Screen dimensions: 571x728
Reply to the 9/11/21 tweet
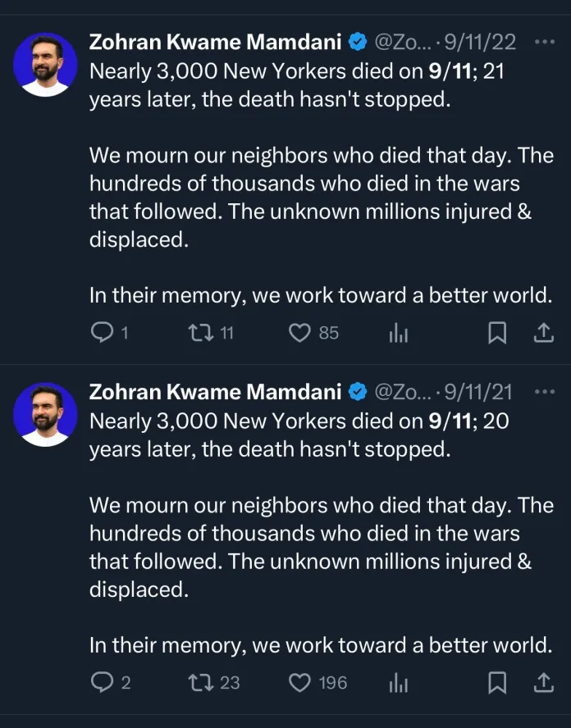102,681
